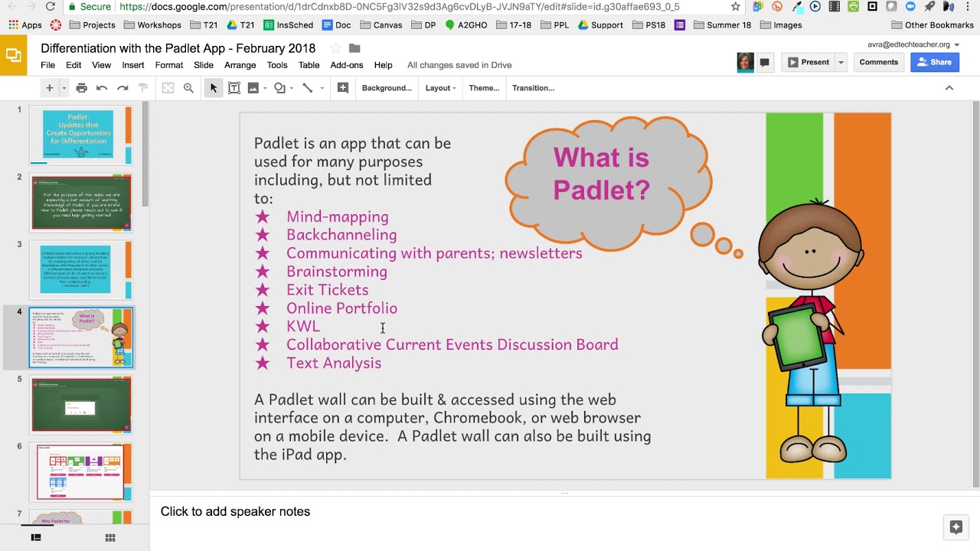Click the presentation title text
Image resolution: width=980 pixels, height=551 pixels.
178,48
